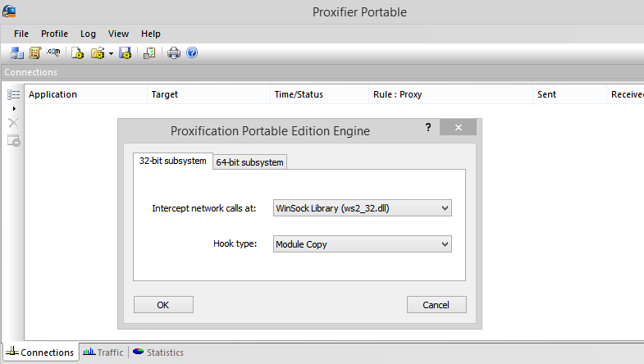Screen dimensions: 644x364
Task: Close the Proxification Engine dialog
Action: point(459,127)
